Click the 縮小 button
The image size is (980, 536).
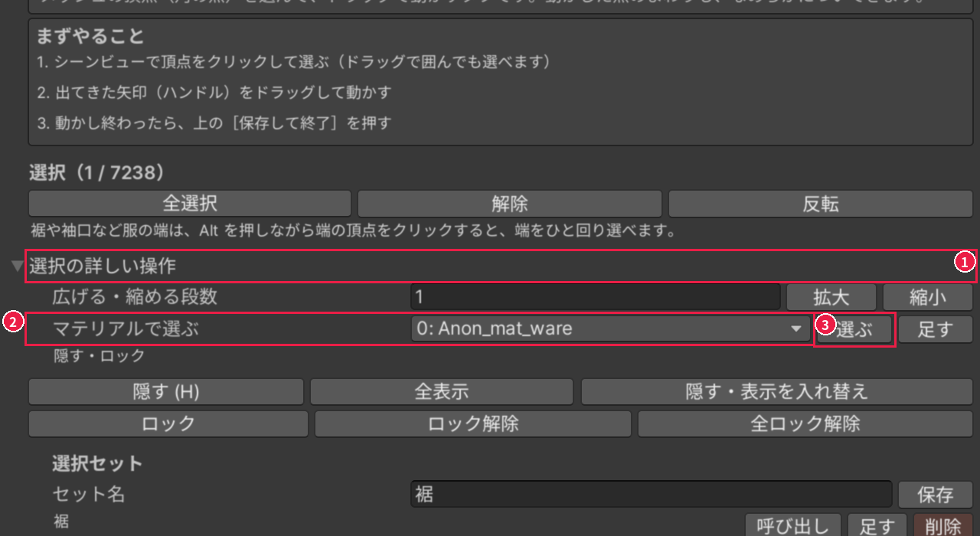tap(928, 296)
